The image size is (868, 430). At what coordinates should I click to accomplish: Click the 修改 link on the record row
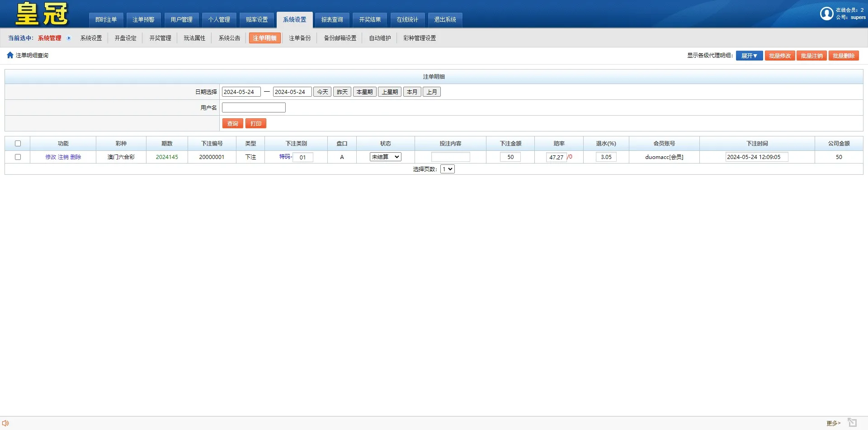pos(51,157)
